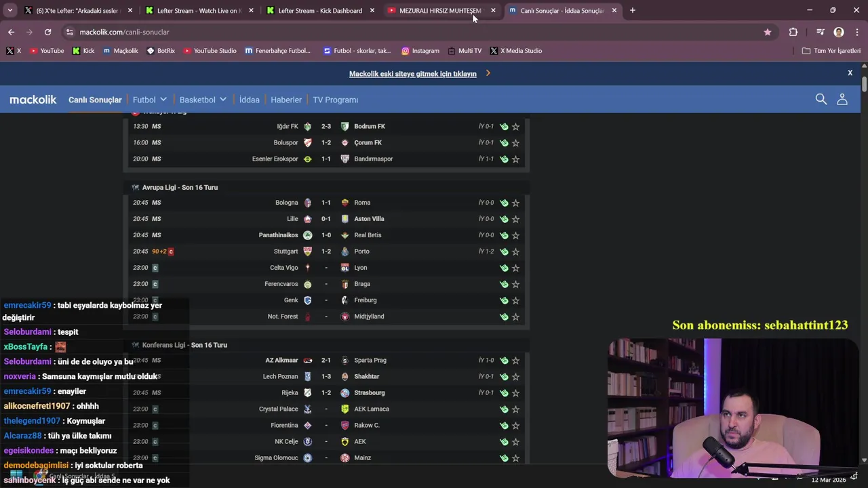868x488 pixels.
Task: Click Aston Villa team crest
Action: [x=345, y=219]
